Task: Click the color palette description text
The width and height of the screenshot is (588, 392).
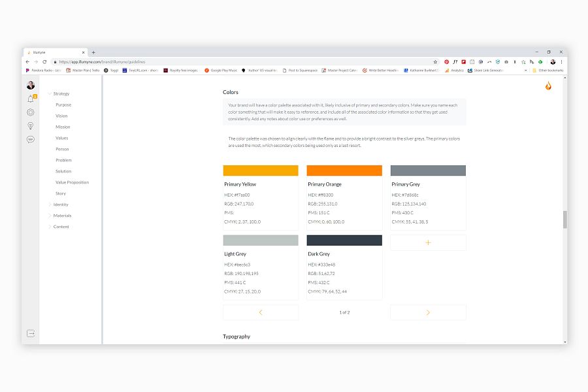Action: pyautogui.click(x=344, y=142)
